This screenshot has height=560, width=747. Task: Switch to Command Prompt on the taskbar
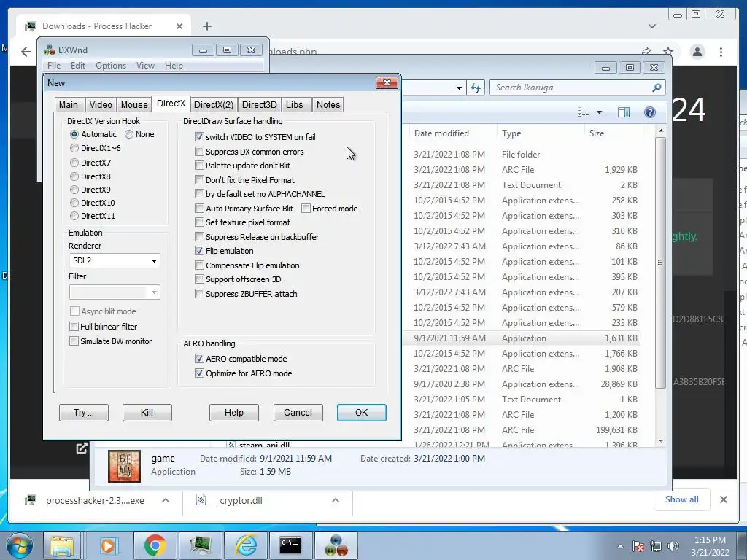click(x=290, y=545)
